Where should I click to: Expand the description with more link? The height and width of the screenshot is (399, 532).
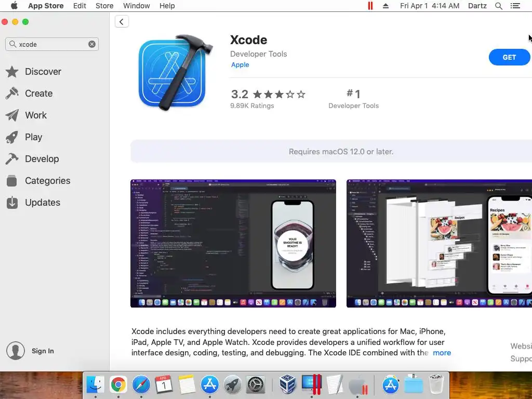[x=442, y=353]
